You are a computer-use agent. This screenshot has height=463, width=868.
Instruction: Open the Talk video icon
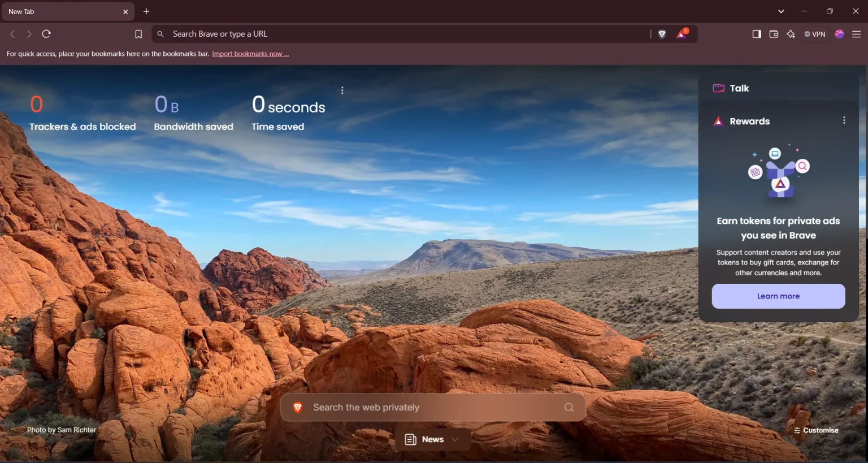(718, 88)
